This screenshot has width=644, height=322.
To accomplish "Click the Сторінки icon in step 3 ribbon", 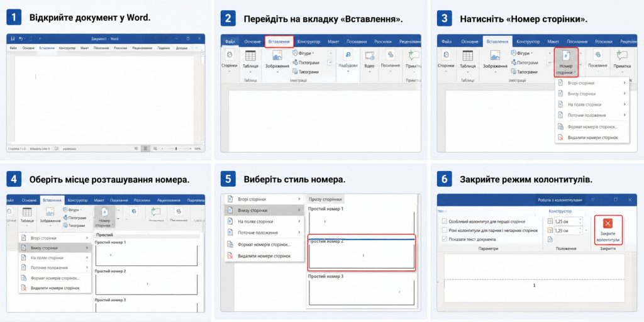I will [446, 55].
